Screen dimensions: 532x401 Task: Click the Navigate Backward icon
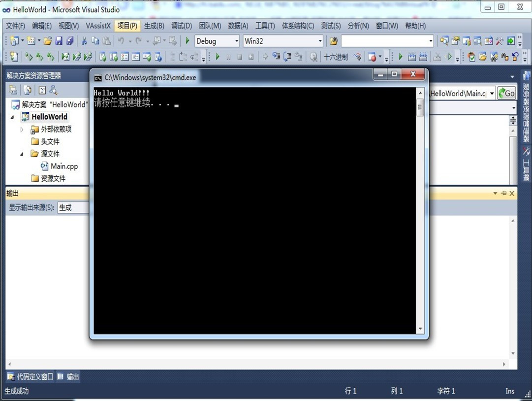(x=156, y=41)
